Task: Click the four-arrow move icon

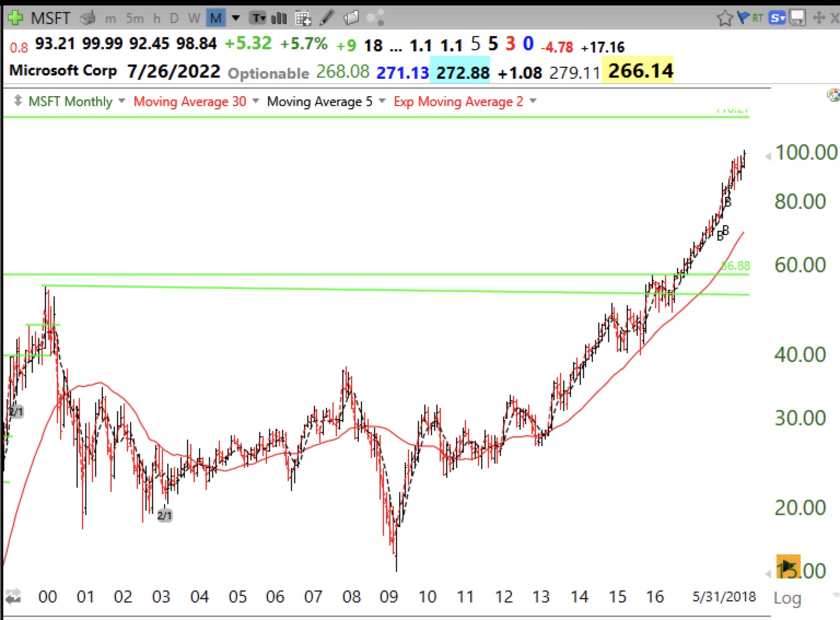Action: point(819,18)
